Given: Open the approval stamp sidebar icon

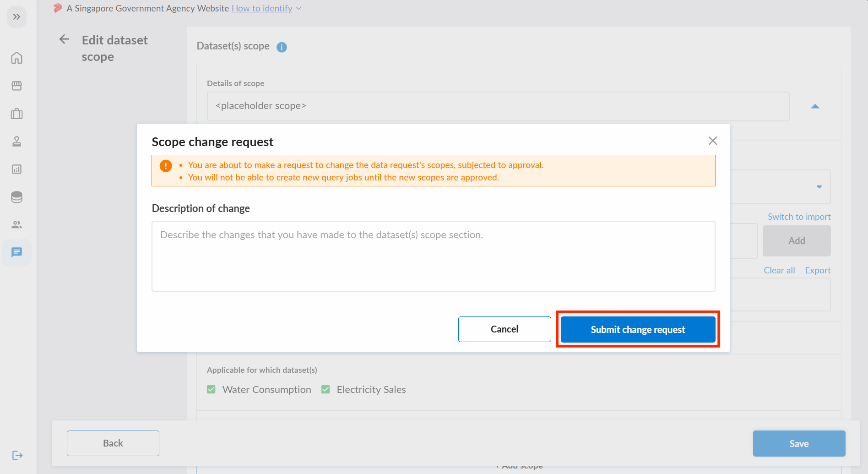Looking at the screenshot, I should [x=16, y=142].
